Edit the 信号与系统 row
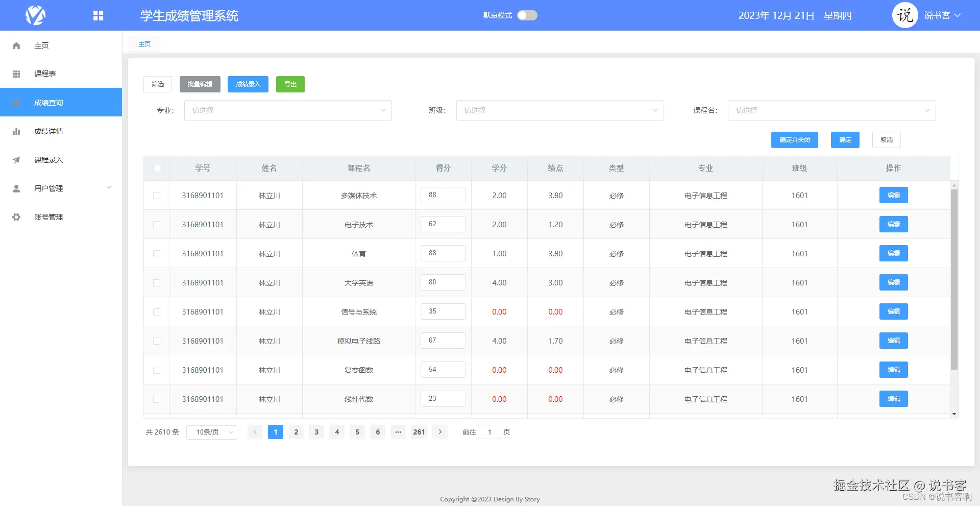The height and width of the screenshot is (506, 980). [894, 311]
